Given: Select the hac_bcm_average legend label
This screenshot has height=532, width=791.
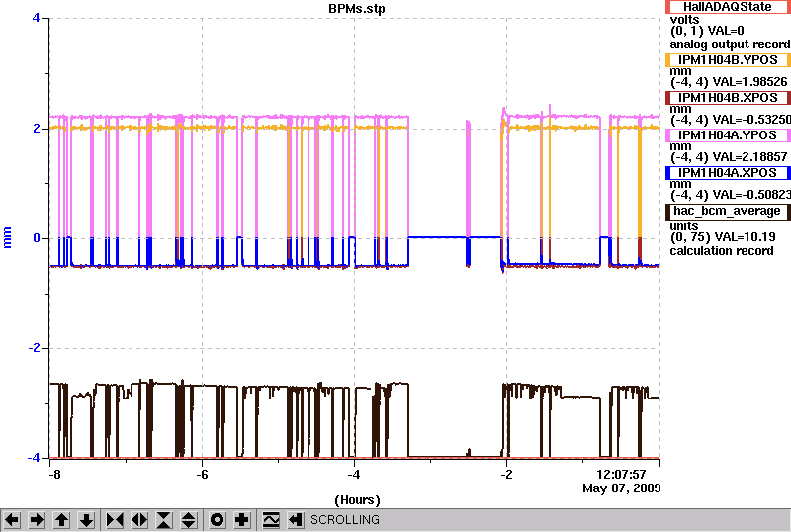Looking at the screenshot, I should pyautogui.click(x=728, y=211).
